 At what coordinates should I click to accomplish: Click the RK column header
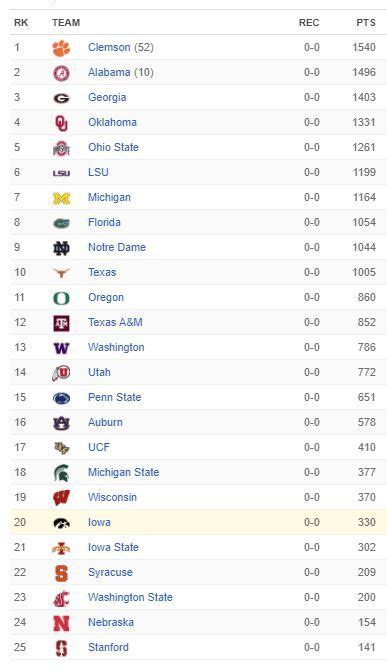21,23
